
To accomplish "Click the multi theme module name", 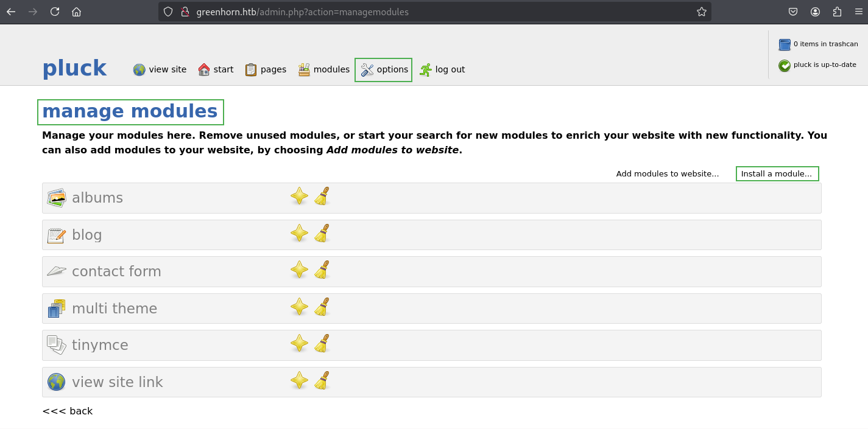I will [x=115, y=309].
